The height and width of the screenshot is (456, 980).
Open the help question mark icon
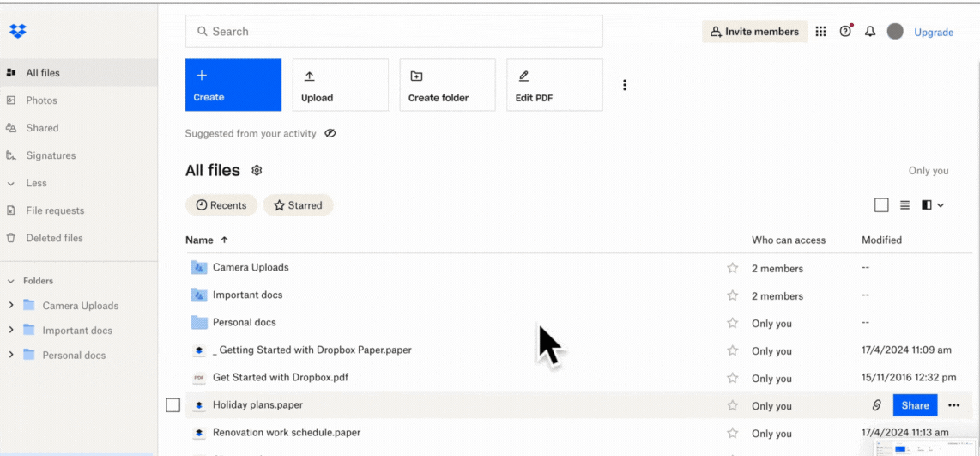845,32
